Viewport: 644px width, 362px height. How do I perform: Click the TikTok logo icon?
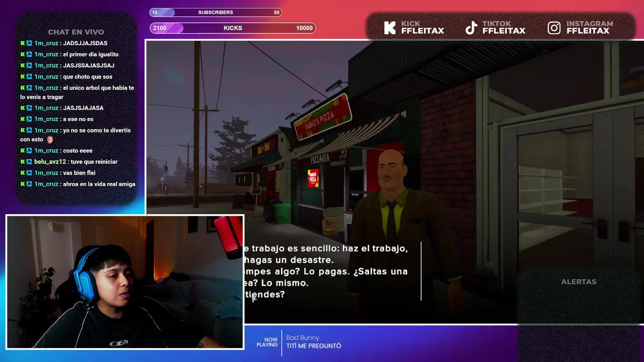click(471, 28)
